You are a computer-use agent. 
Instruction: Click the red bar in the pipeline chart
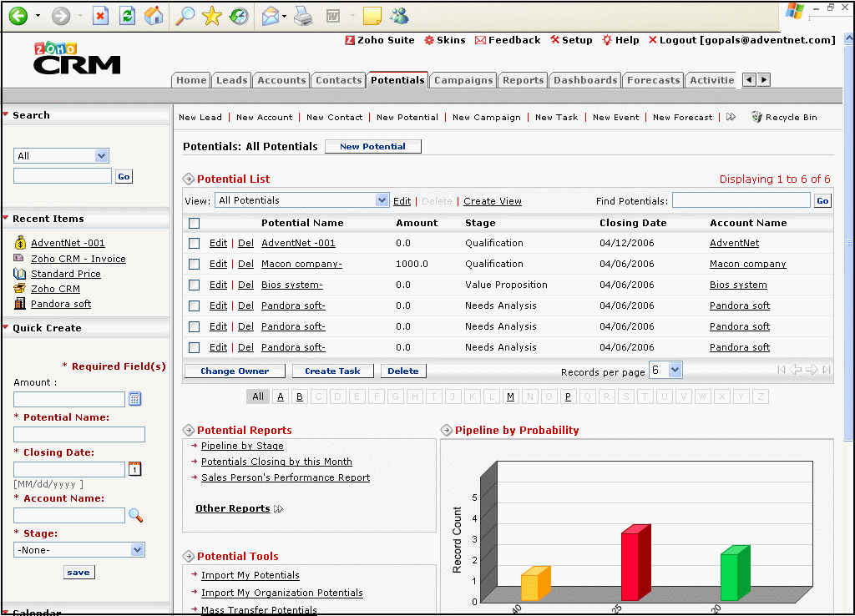(635, 563)
